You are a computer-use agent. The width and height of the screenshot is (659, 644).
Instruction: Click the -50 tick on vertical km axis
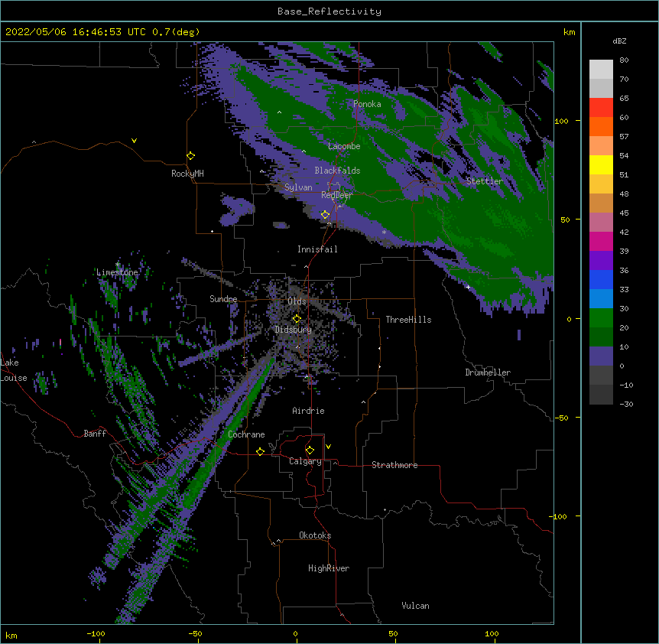(x=561, y=418)
